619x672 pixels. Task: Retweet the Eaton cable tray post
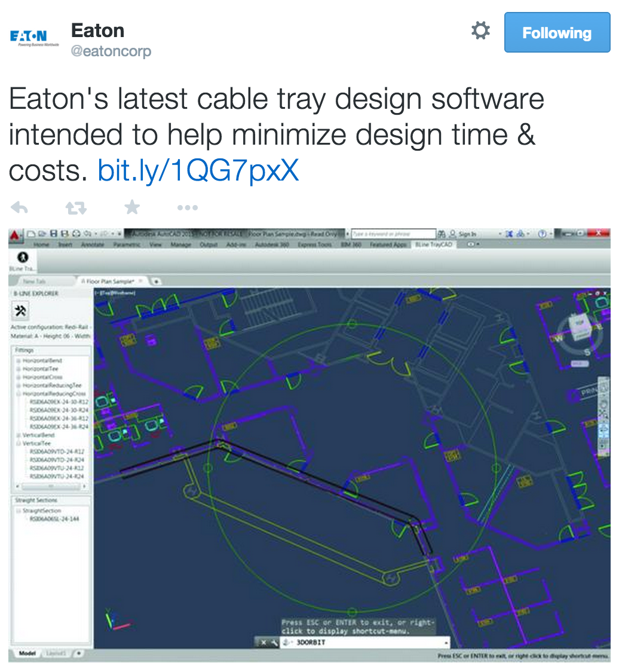point(76,207)
